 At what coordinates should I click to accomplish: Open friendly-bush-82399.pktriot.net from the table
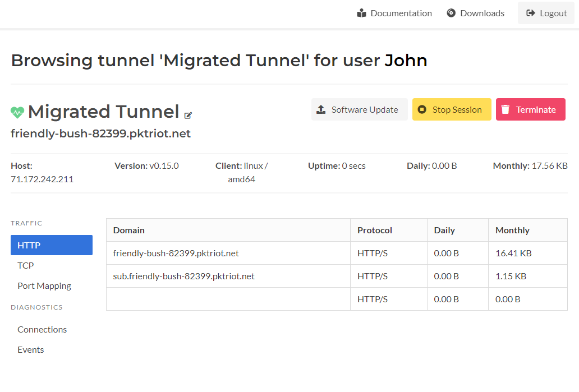coord(174,253)
